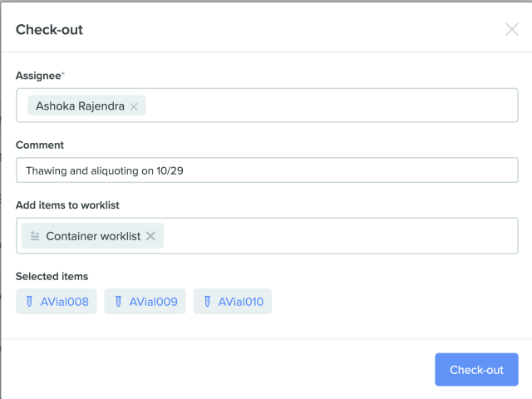Remove Ashoka Rajendra from Assignee
The image size is (532, 399).
(134, 106)
